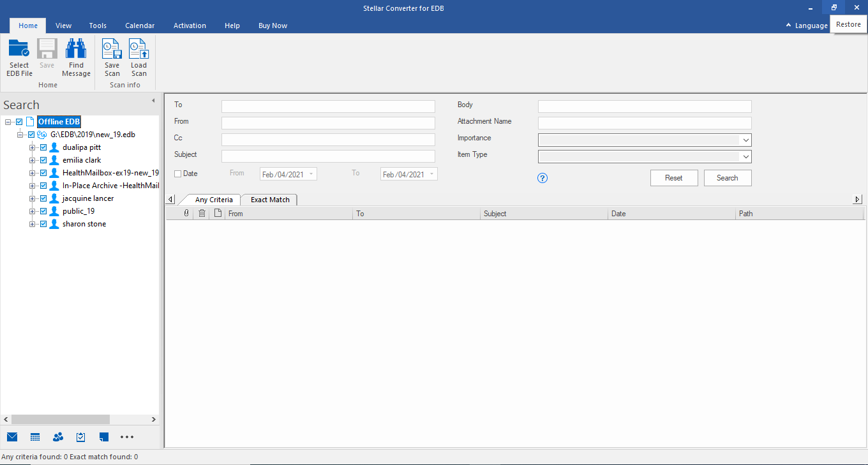The width and height of the screenshot is (868, 465).
Task: Click the blue help question mark icon
Action: (542, 178)
